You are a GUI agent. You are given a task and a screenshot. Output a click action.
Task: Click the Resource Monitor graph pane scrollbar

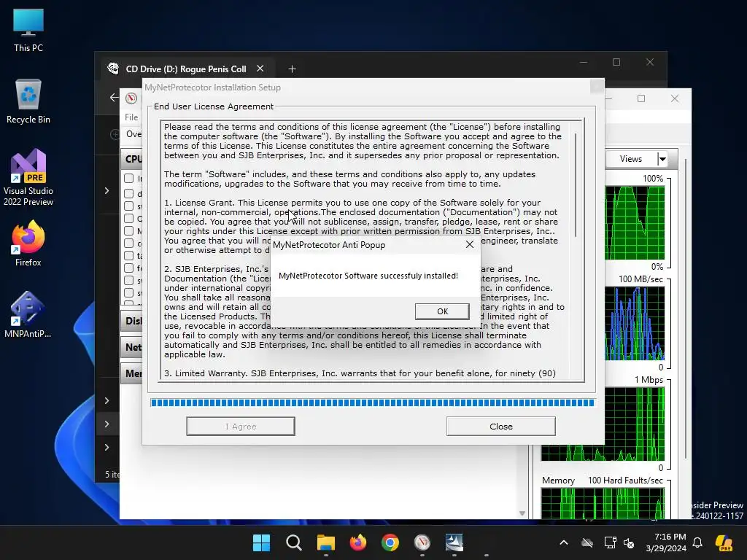pos(686,309)
